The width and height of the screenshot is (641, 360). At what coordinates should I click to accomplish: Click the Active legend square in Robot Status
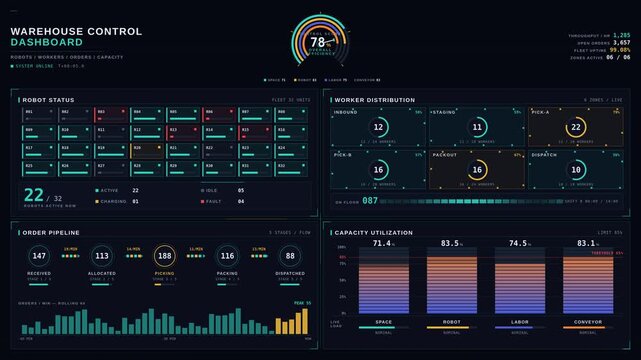point(97,190)
